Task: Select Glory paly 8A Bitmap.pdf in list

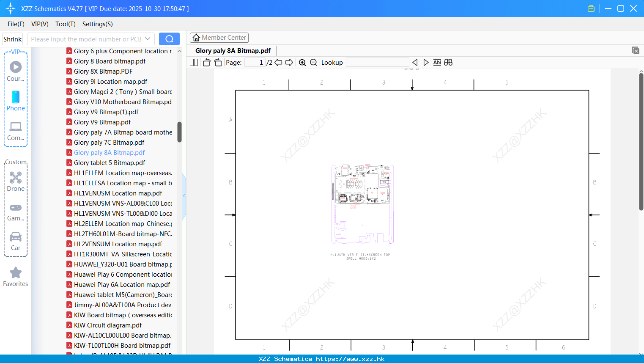Action: point(105,153)
